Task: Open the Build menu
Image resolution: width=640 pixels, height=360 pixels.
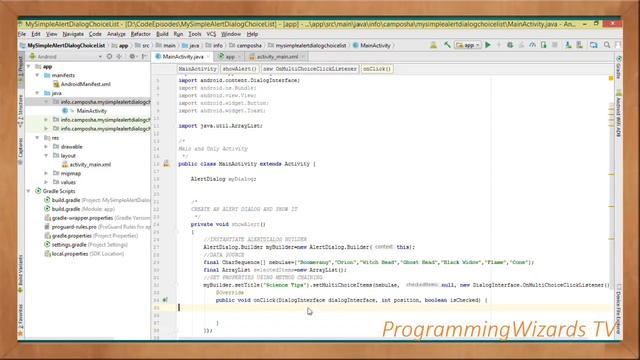Action: 162,34
